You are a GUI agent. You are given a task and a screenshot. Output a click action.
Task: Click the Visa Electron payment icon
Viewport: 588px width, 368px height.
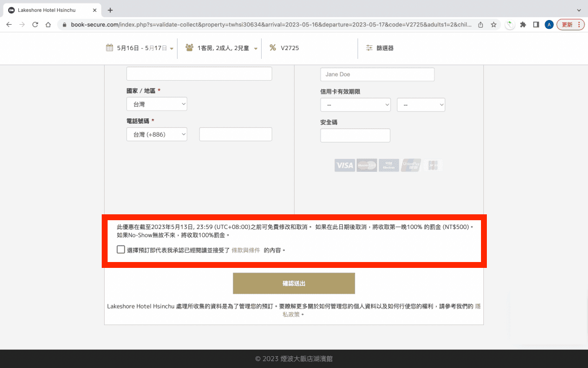tap(388, 165)
